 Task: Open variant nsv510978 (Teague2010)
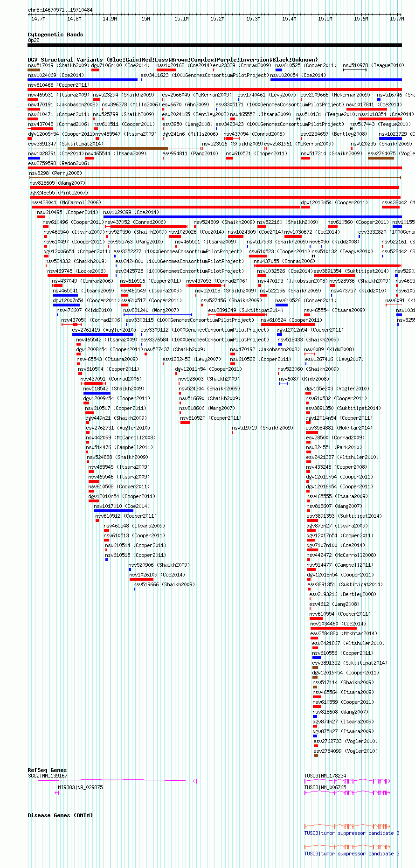[373, 65]
